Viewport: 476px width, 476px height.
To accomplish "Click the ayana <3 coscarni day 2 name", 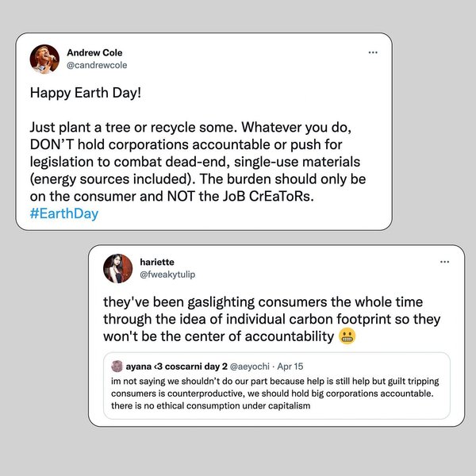I will pos(172,366).
